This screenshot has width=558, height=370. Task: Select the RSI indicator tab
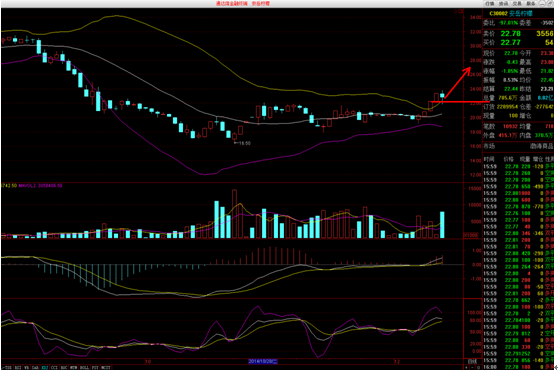[x=17, y=367]
